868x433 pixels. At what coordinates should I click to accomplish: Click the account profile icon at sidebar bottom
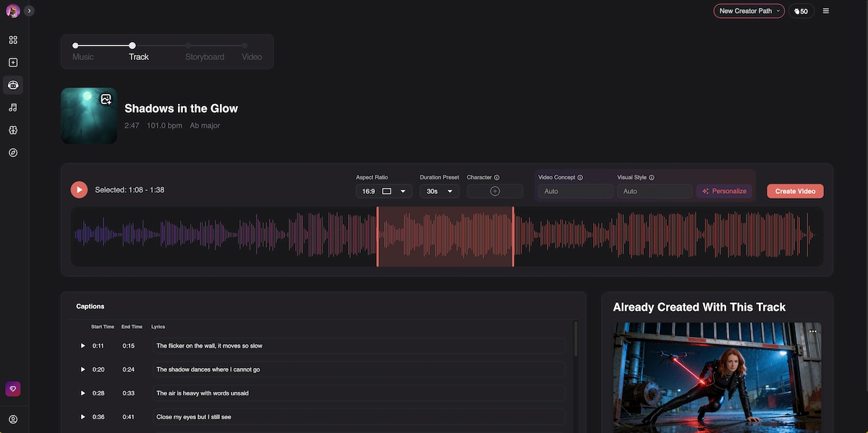pyautogui.click(x=13, y=419)
